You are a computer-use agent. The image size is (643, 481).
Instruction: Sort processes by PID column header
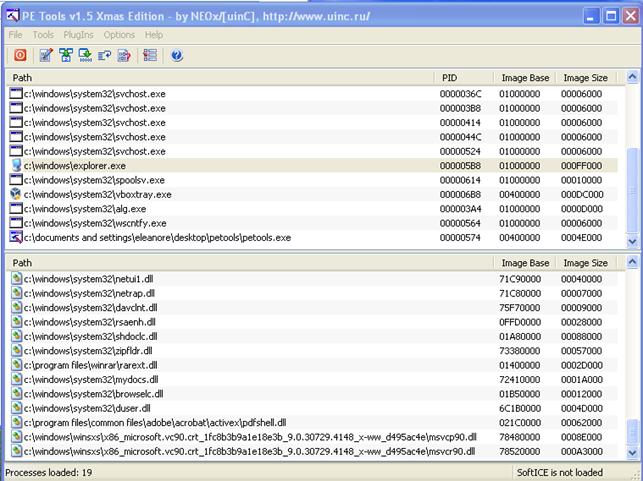click(449, 78)
